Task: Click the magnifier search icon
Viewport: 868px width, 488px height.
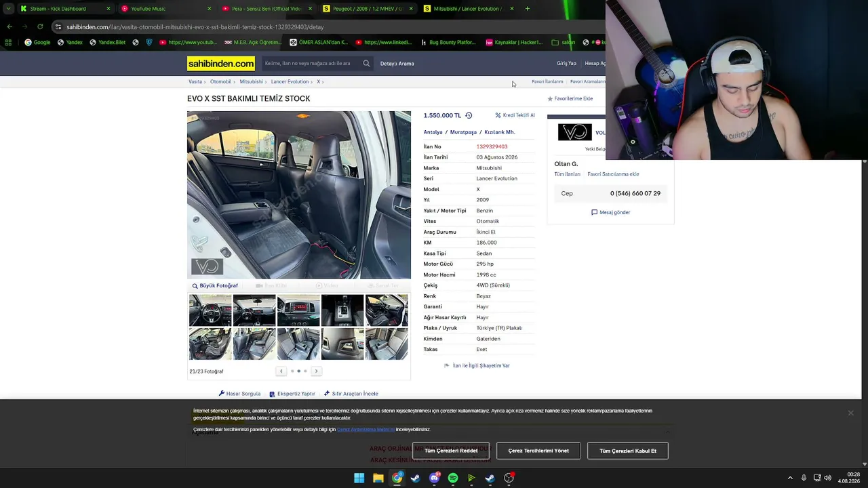Action: point(366,64)
